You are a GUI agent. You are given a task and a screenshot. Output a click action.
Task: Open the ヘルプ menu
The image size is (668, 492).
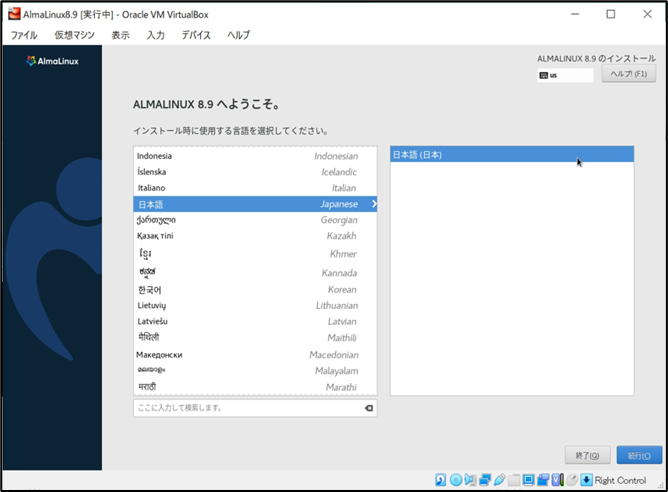tap(239, 35)
